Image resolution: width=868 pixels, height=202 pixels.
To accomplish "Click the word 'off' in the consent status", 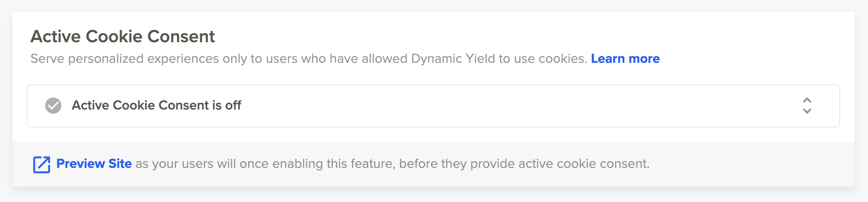I will [233, 105].
